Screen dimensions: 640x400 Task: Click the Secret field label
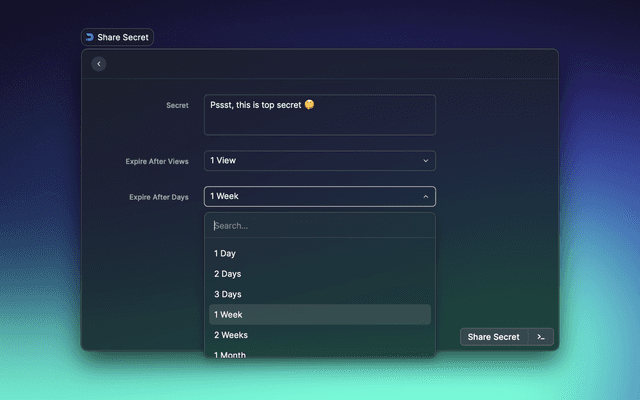click(177, 105)
